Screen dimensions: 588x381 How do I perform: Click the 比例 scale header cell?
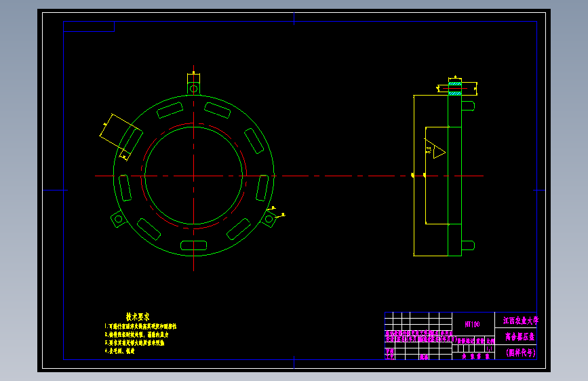(490, 341)
